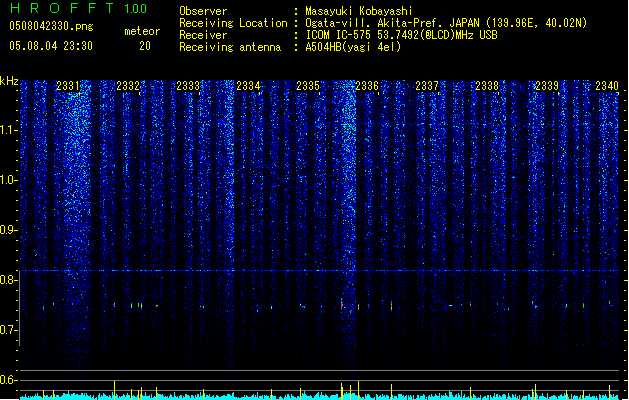The width and height of the screenshot is (629, 400).
Task: Click the HROFFT 1.0.0 title text
Action: (78, 8)
